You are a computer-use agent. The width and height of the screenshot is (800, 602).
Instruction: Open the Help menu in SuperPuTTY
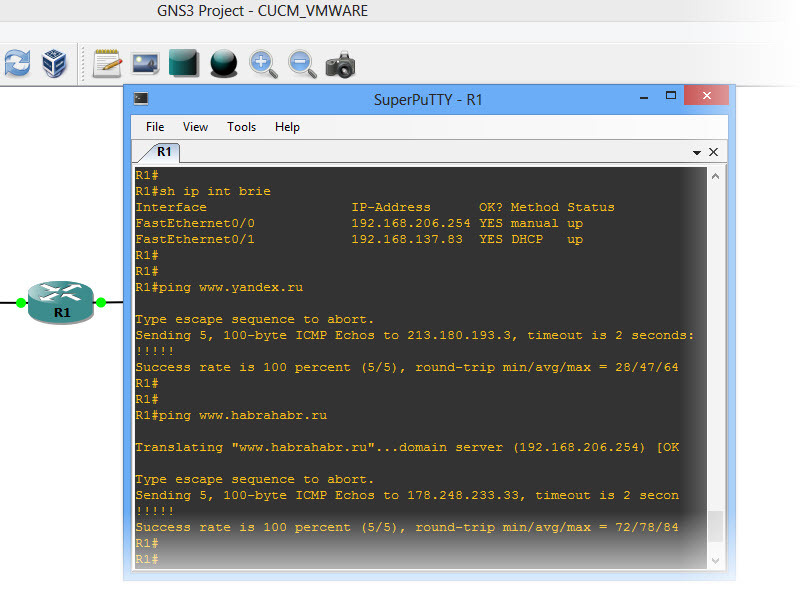pyautogui.click(x=287, y=127)
